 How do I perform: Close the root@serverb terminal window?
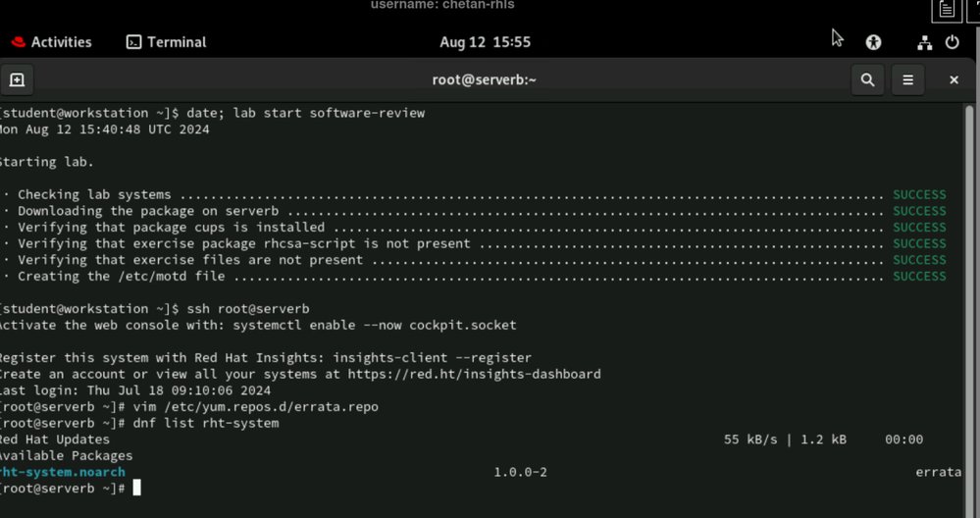tap(954, 79)
